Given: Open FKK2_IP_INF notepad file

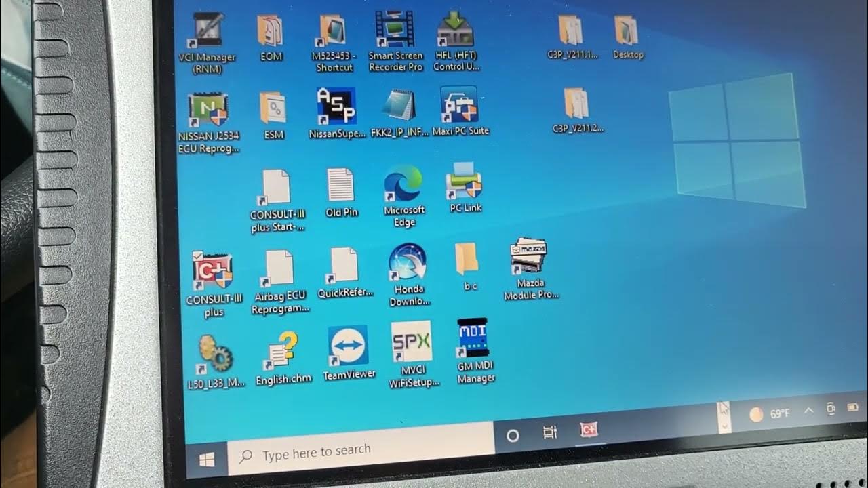Looking at the screenshot, I should click(x=400, y=114).
